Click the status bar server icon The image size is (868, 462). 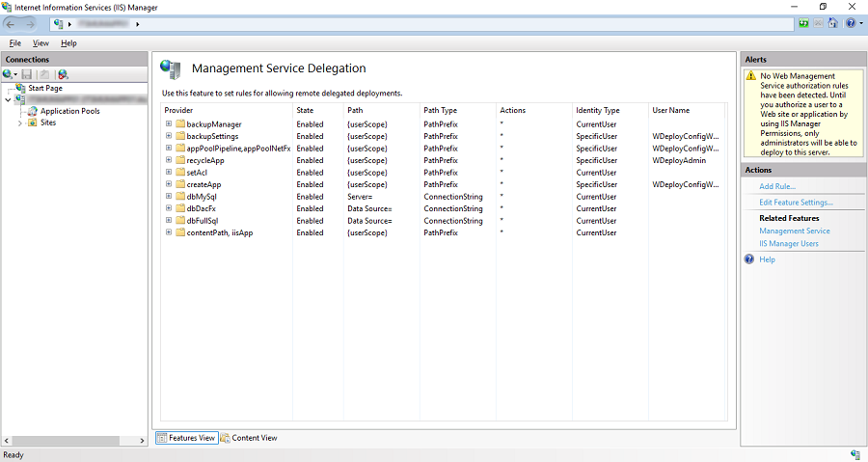click(x=855, y=455)
